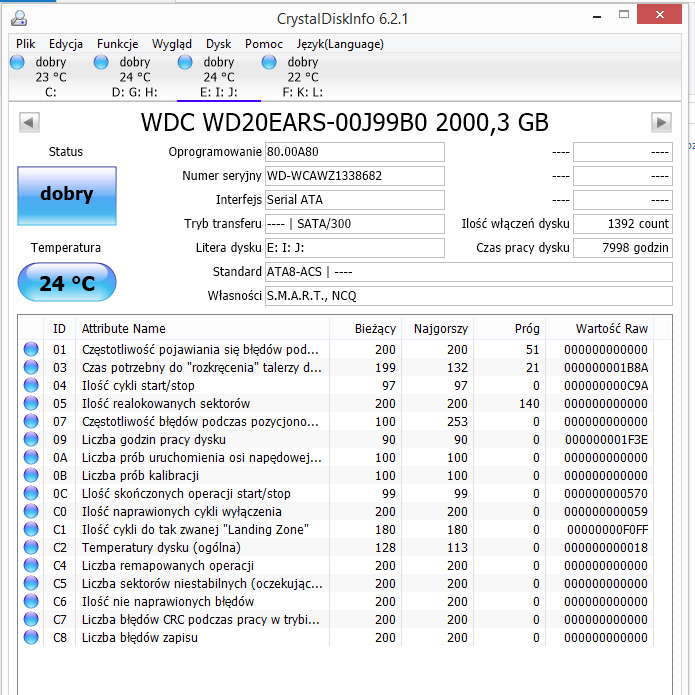Switch to the C: disk tab label
695x695 pixels.
click(51, 92)
